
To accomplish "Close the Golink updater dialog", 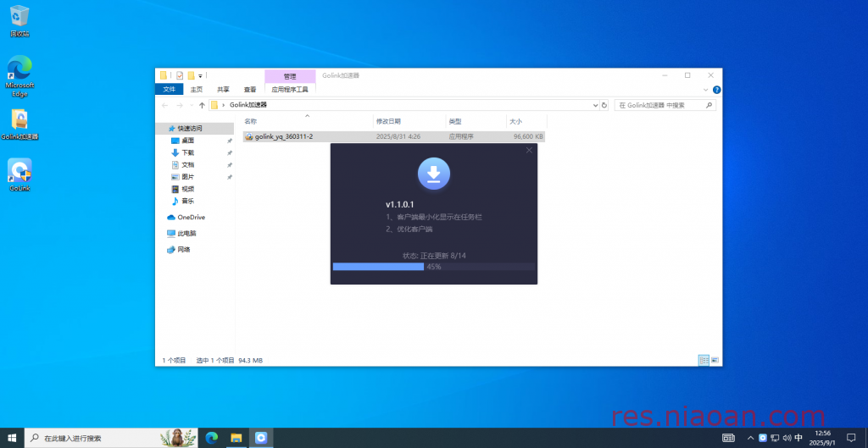I will point(529,150).
